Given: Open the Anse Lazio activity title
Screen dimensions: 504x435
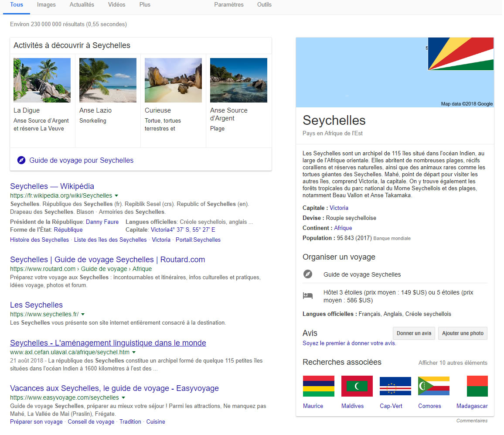Looking at the screenshot, I should (x=95, y=110).
